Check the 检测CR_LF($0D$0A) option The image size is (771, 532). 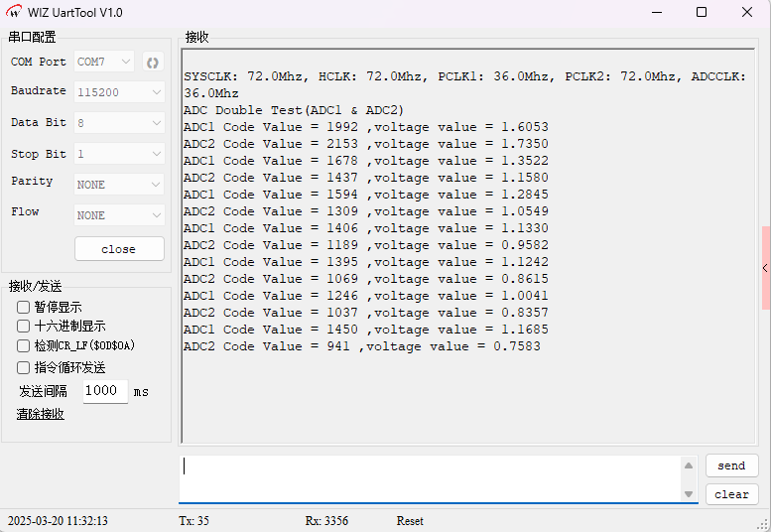(x=24, y=346)
